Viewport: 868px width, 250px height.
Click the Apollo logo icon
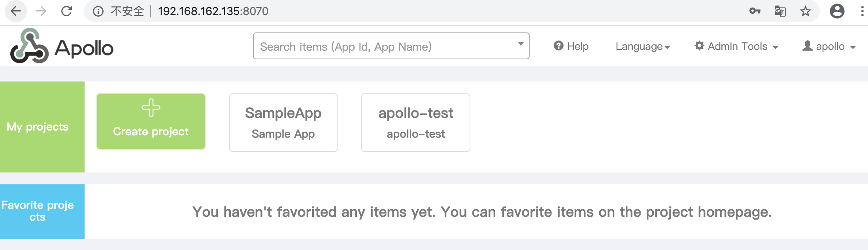(29, 46)
